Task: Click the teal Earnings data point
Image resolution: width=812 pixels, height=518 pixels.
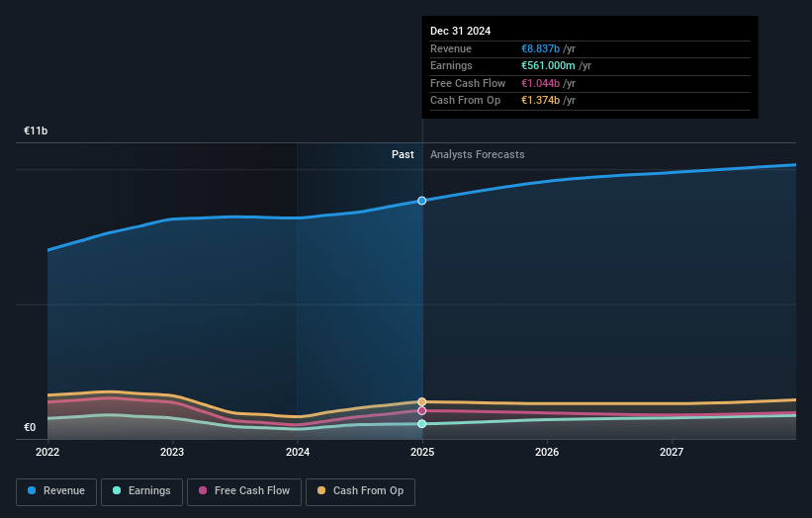Action: [422, 424]
